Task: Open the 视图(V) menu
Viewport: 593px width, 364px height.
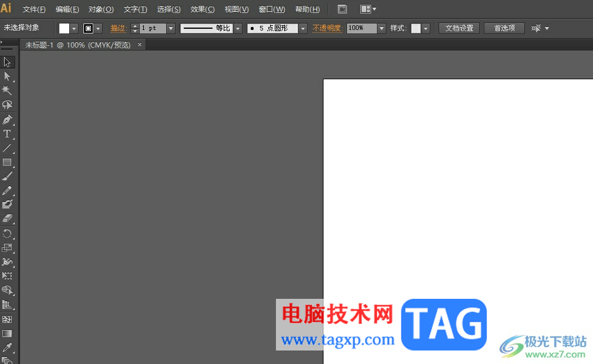Action: (237, 9)
